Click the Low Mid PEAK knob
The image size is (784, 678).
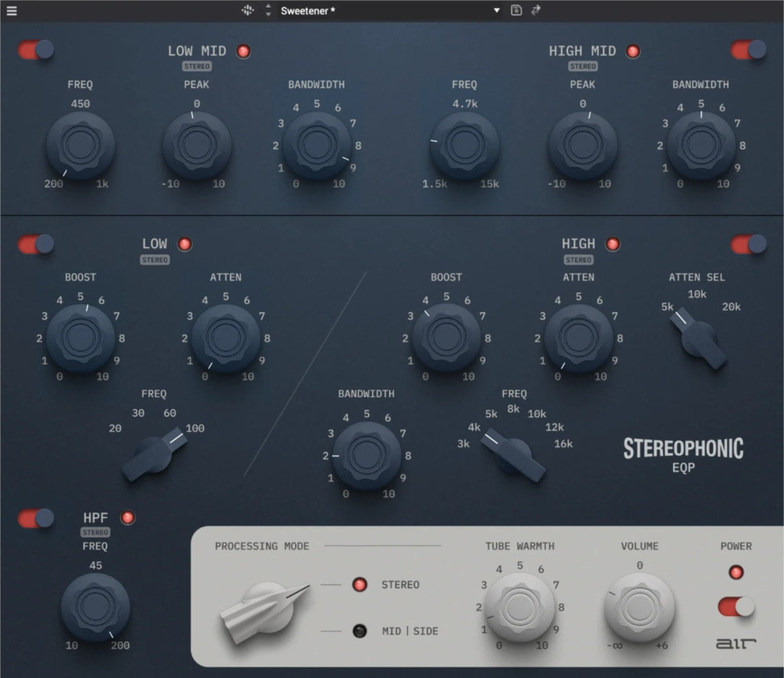197,145
